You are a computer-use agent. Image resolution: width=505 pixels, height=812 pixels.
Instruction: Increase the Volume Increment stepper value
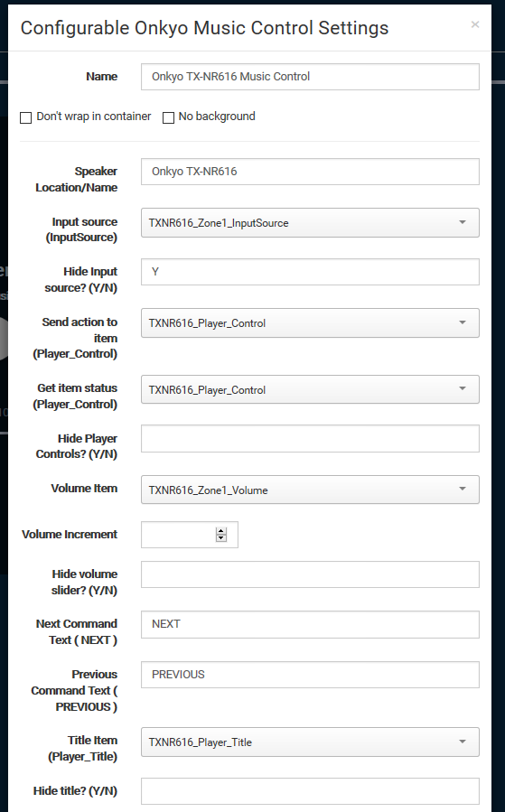[221, 531]
